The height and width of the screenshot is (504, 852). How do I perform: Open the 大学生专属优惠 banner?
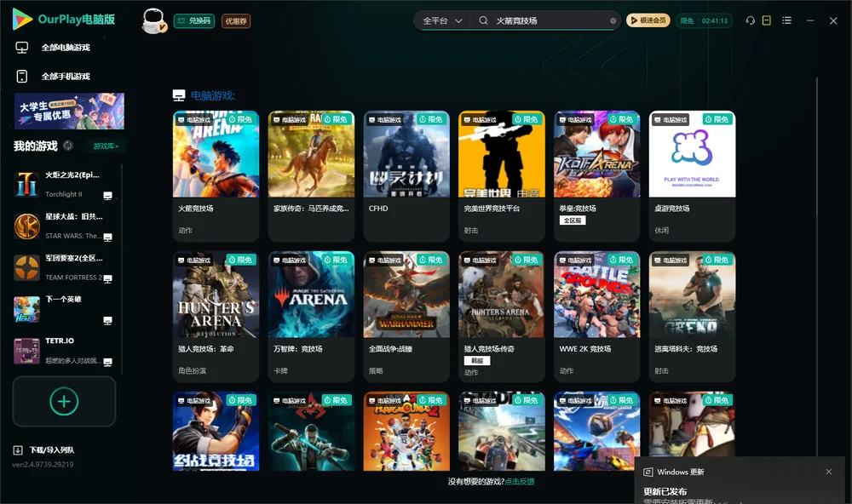pos(69,111)
